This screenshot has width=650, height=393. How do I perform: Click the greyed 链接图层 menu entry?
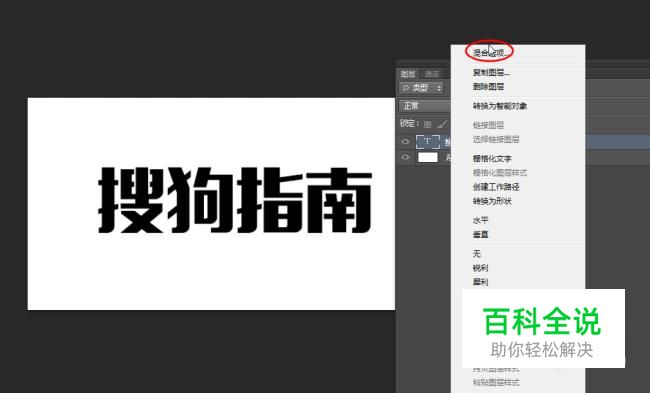[x=488, y=125]
